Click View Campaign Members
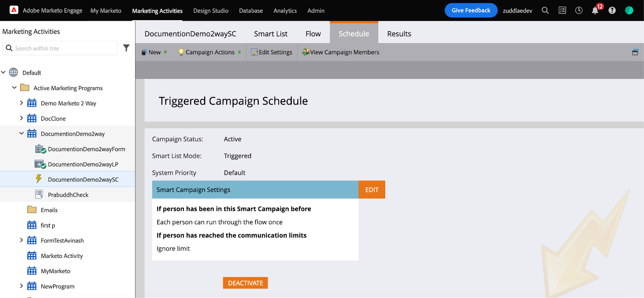This screenshot has width=644, height=298. [x=341, y=52]
